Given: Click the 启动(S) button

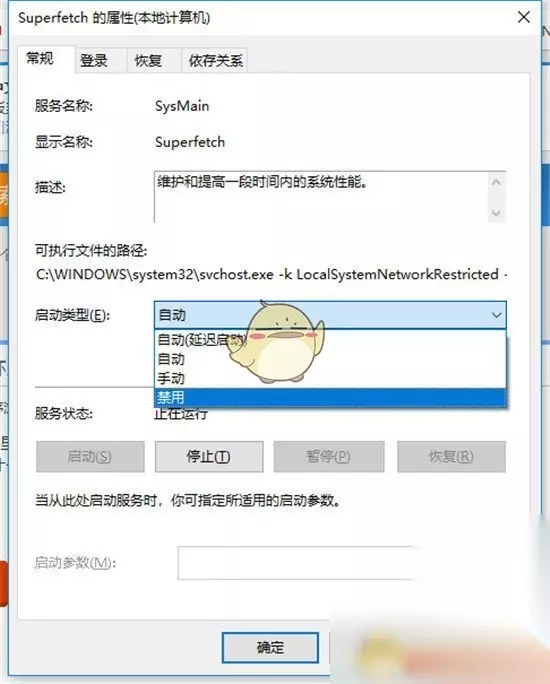Looking at the screenshot, I should tap(90, 457).
